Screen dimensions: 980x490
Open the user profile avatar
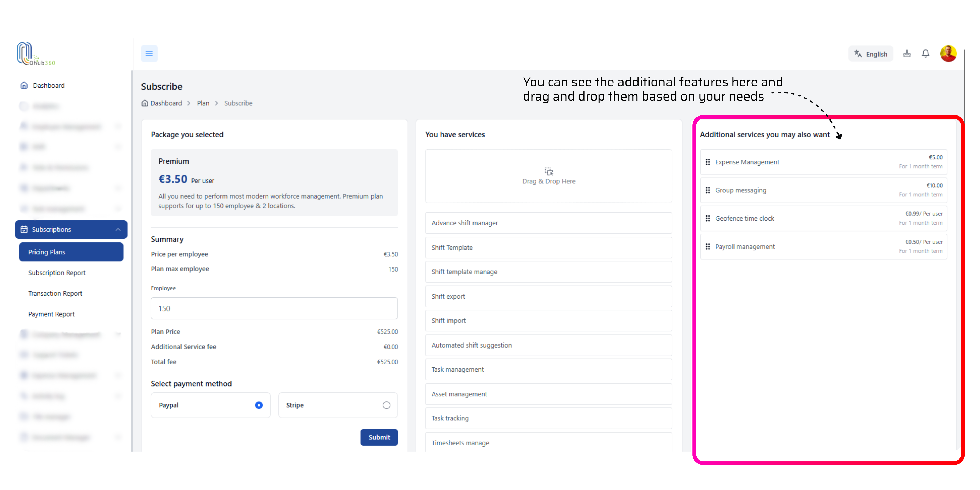[948, 54]
